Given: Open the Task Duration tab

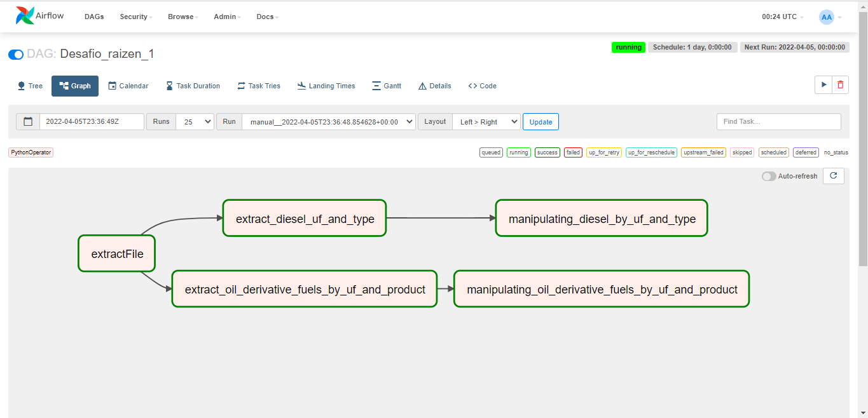Looking at the screenshot, I should pos(193,86).
